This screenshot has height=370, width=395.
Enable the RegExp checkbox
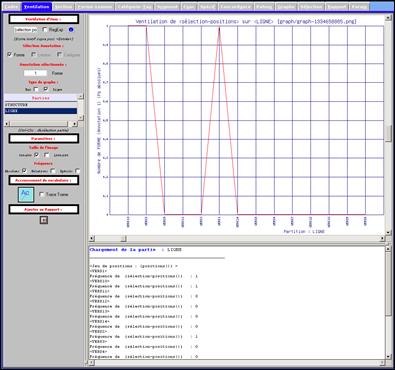click(45, 30)
